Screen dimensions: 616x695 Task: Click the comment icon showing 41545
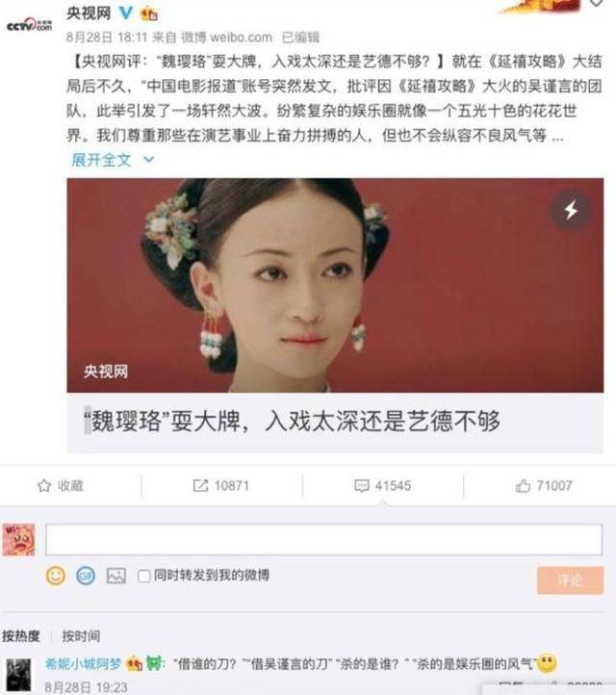(362, 486)
